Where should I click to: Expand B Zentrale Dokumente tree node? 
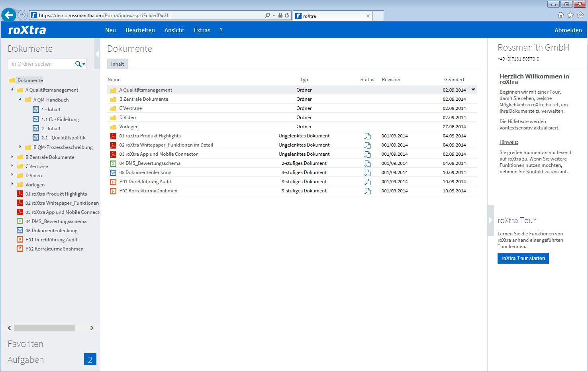coord(12,157)
